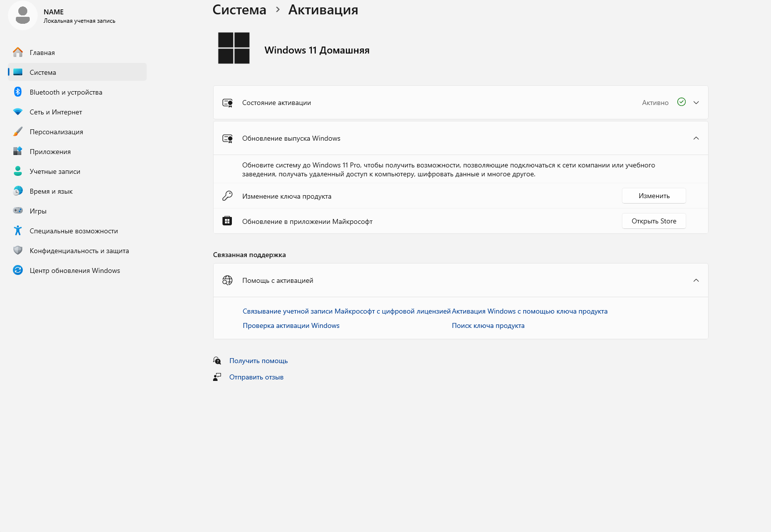
Task: Click the Personalization paintbrush icon
Action: click(x=18, y=132)
